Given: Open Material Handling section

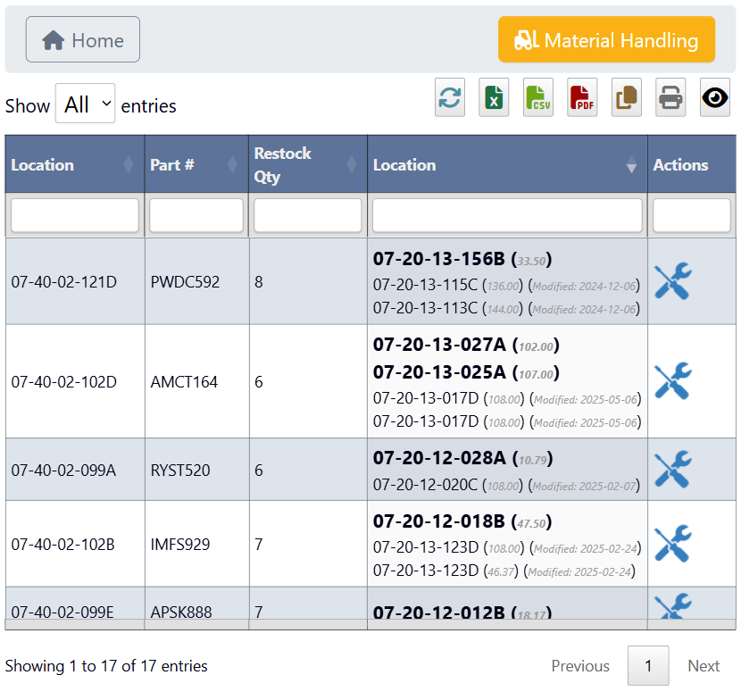Looking at the screenshot, I should 606,39.
